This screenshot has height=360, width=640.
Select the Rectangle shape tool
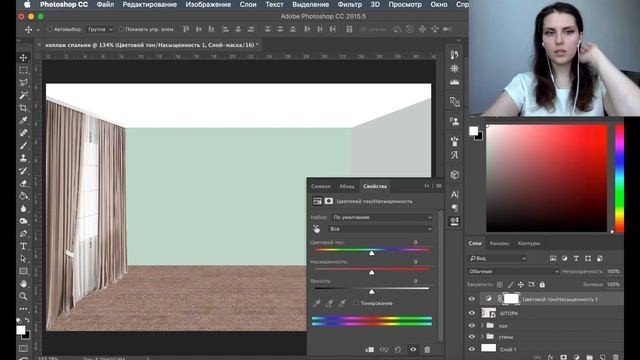pos(23,271)
